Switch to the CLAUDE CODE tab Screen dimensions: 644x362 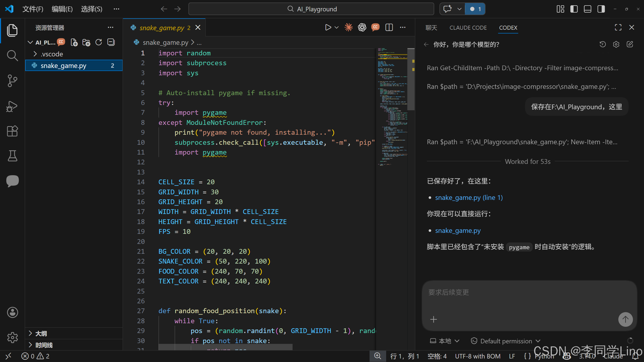[x=468, y=28]
